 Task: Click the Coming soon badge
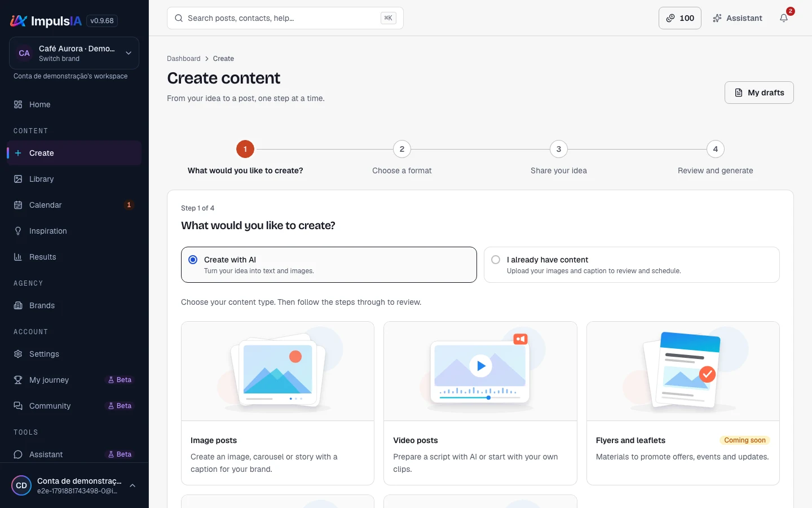pyautogui.click(x=745, y=440)
